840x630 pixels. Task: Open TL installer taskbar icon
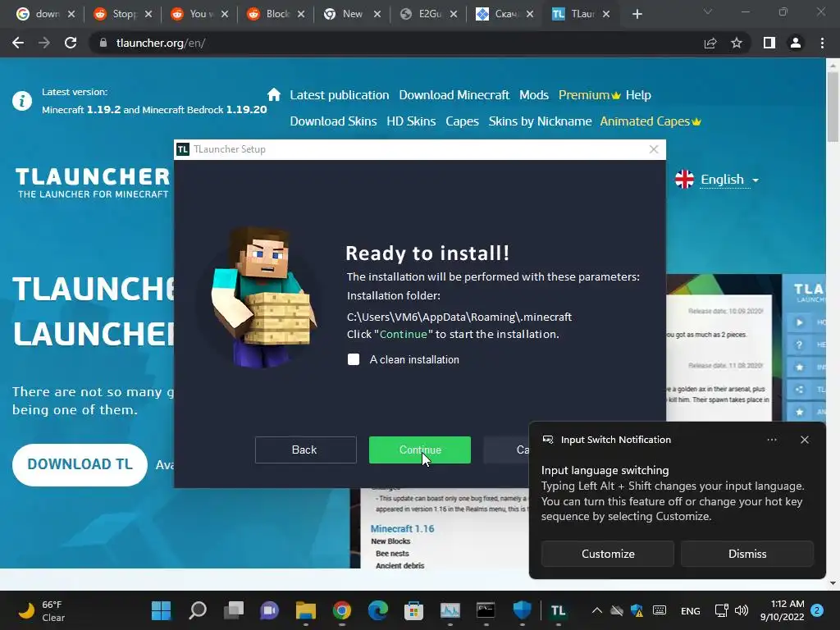click(558, 610)
